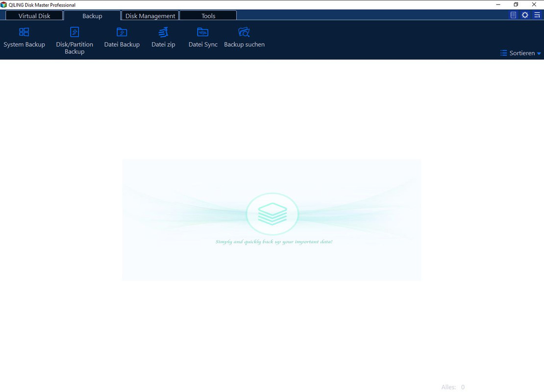Open the log list icon in top bar
This screenshot has width=544, height=392.
coord(513,15)
